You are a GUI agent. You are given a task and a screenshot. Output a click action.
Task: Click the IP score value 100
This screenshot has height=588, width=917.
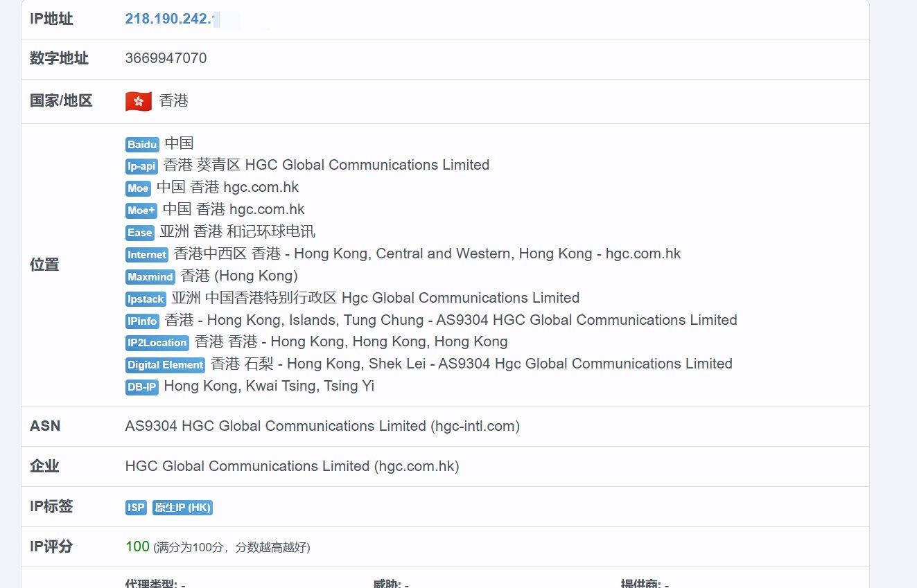[137, 546]
